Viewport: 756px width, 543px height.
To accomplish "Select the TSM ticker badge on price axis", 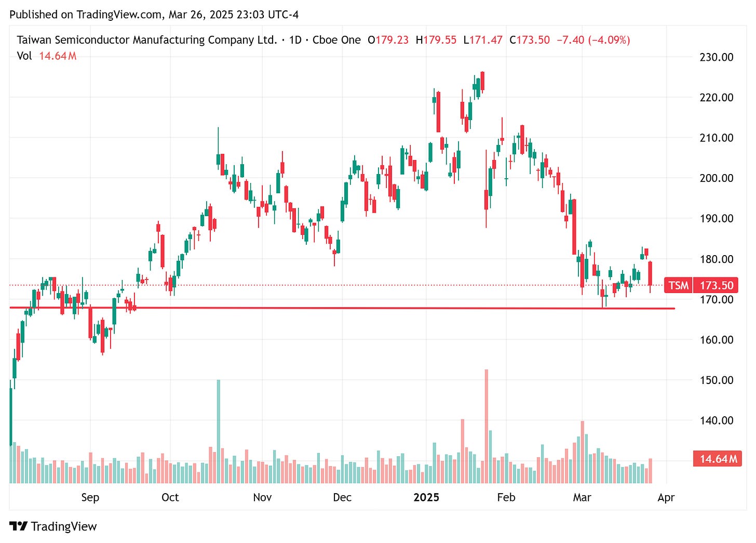I will [679, 285].
